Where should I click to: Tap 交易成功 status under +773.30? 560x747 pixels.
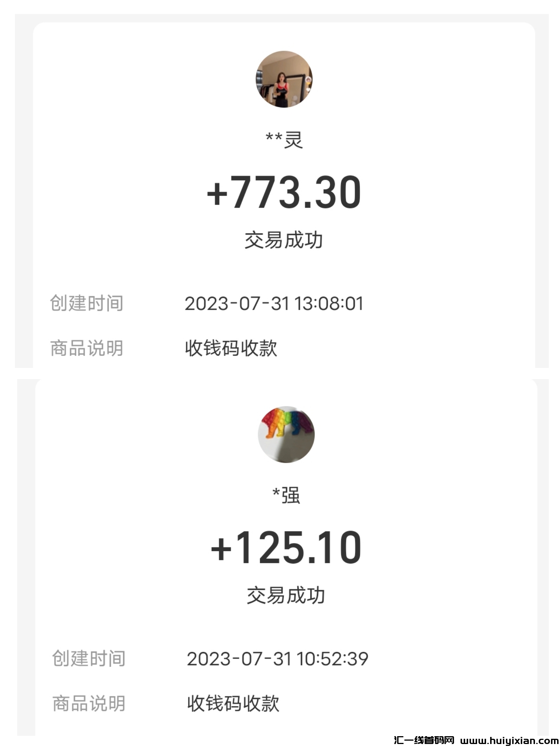pos(284,240)
